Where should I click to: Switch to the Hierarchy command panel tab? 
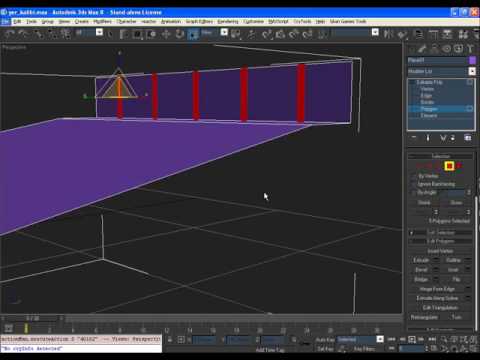pyautogui.click(x=434, y=49)
